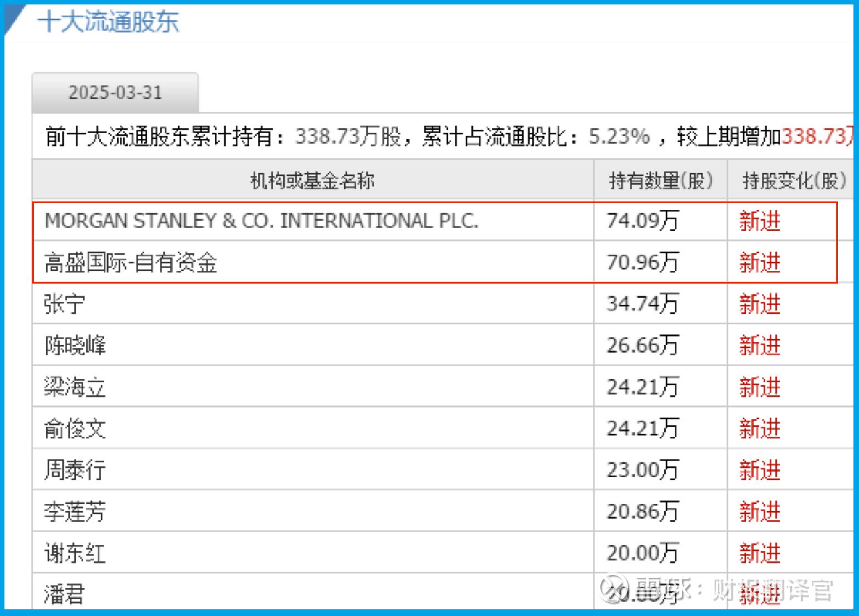
Task: Click the 持有数量(股) column header
Action: (x=660, y=180)
